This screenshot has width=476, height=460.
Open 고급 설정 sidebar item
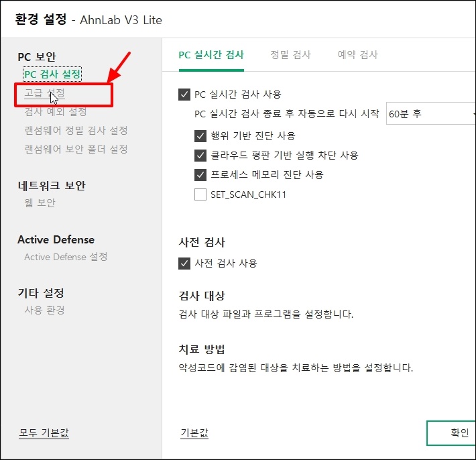click(45, 93)
